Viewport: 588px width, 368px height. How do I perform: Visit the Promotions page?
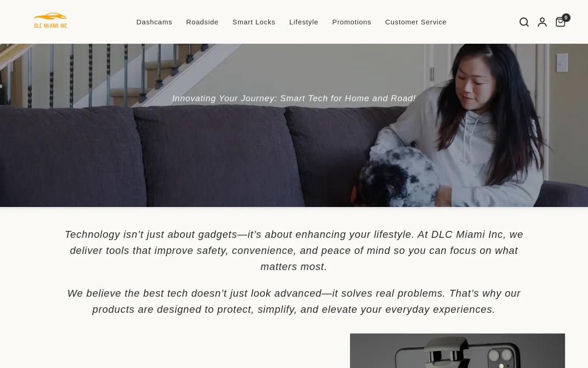[351, 22]
